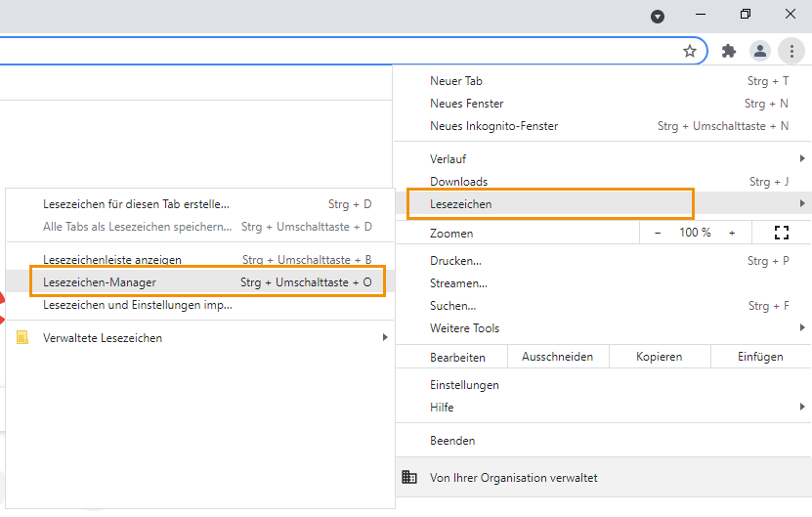Click the tab search dropdown circle icon
Screen dimensions: 812x517
[658, 17]
